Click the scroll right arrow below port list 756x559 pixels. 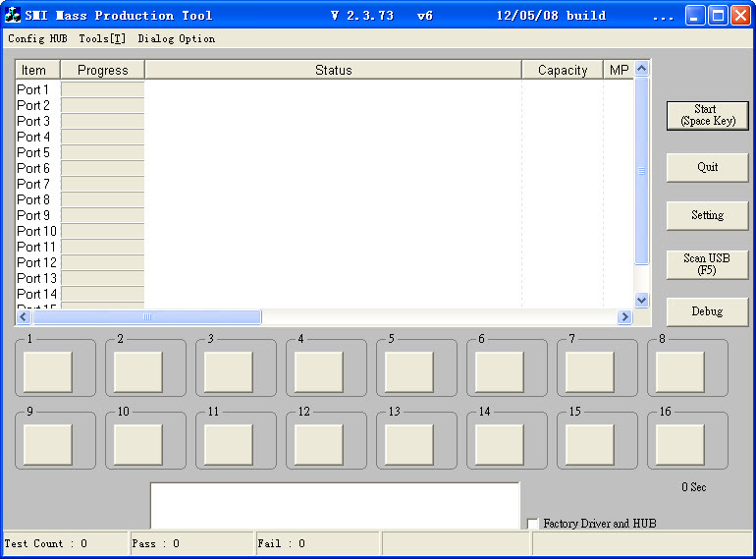[x=624, y=317]
